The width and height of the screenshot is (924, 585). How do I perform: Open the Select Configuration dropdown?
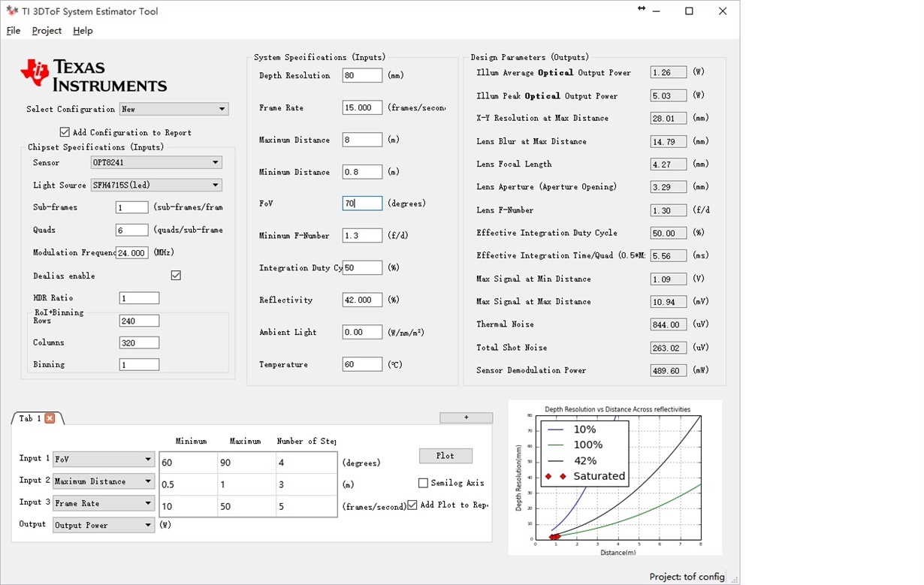[174, 109]
